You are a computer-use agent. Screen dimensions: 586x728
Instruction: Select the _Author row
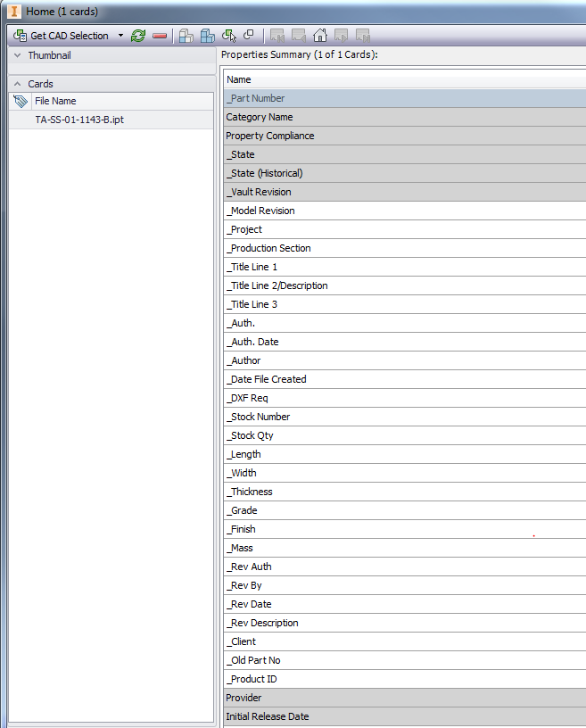pos(404,360)
